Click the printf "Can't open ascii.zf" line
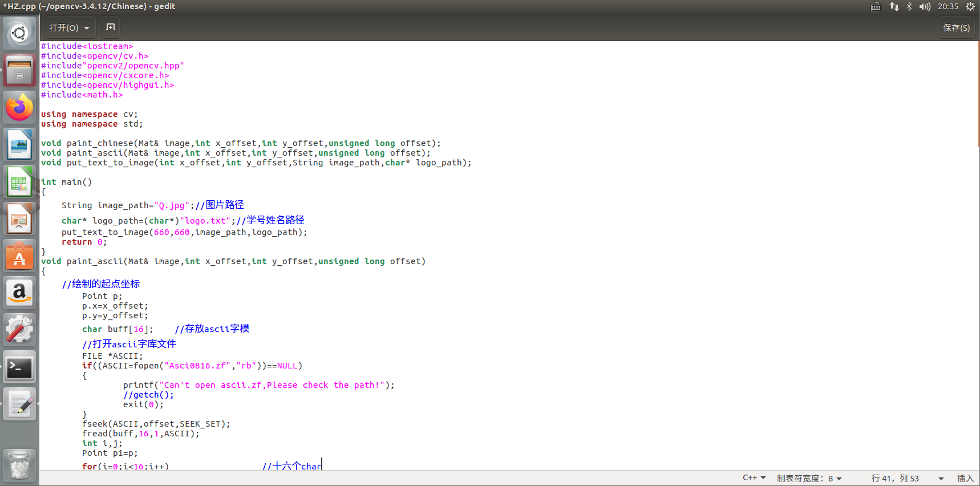980x486 pixels. (x=259, y=385)
